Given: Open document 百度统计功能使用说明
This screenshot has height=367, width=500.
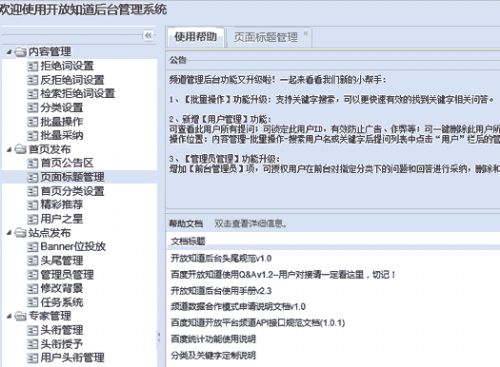Looking at the screenshot, I should 213,339.
